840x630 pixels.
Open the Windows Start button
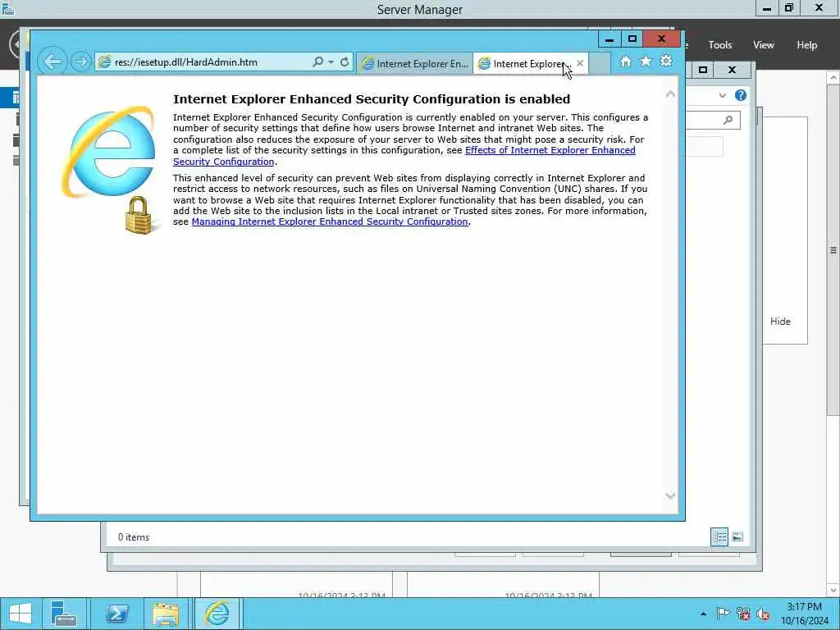click(x=21, y=614)
